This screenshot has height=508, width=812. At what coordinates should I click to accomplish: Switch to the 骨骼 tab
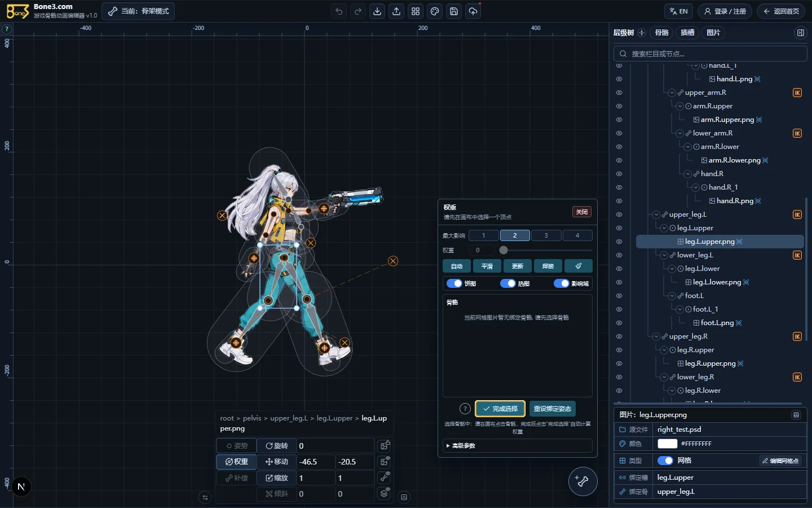point(662,33)
